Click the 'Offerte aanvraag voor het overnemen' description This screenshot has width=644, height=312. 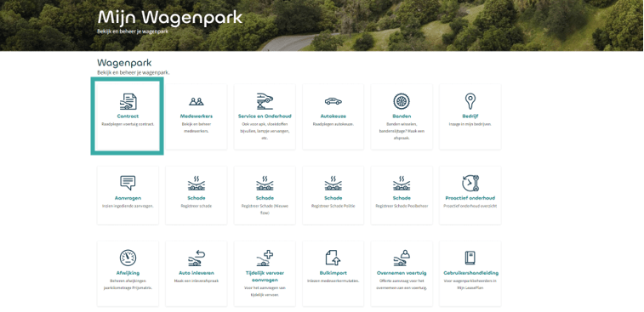[402, 284]
